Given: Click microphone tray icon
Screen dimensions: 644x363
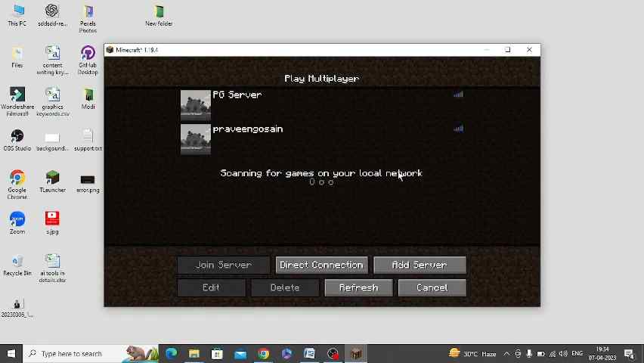Looking at the screenshot, I should [529, 353].
